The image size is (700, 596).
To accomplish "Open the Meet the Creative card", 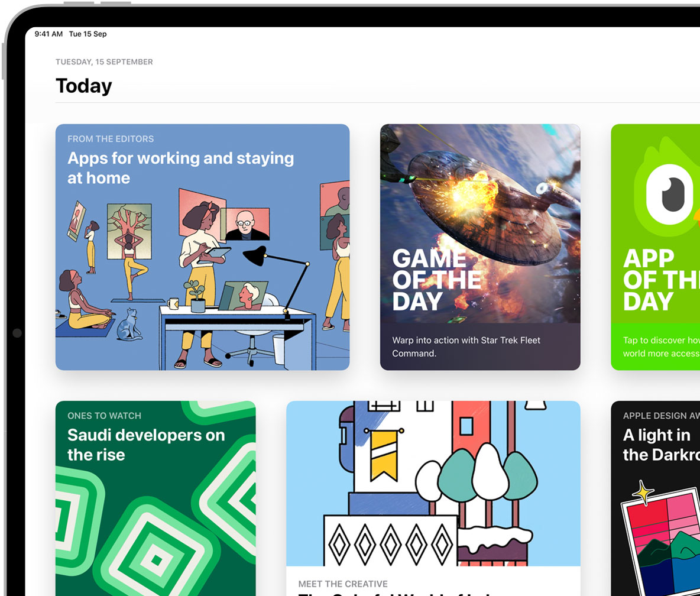I will tap(433, 498).
